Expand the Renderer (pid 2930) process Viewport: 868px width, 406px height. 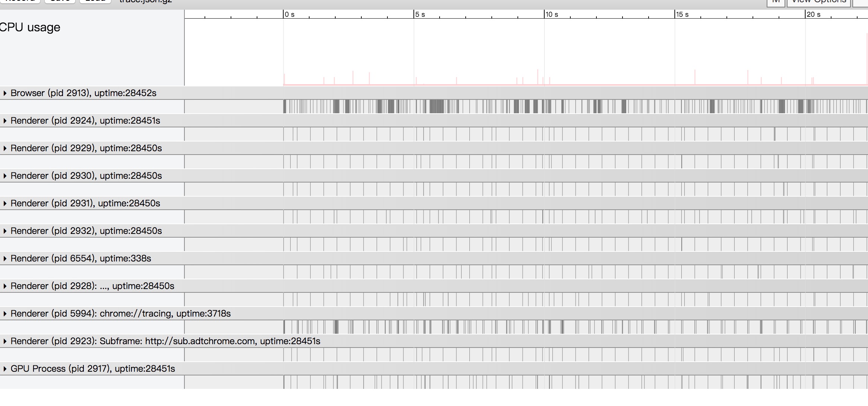[x=5, y=176]
